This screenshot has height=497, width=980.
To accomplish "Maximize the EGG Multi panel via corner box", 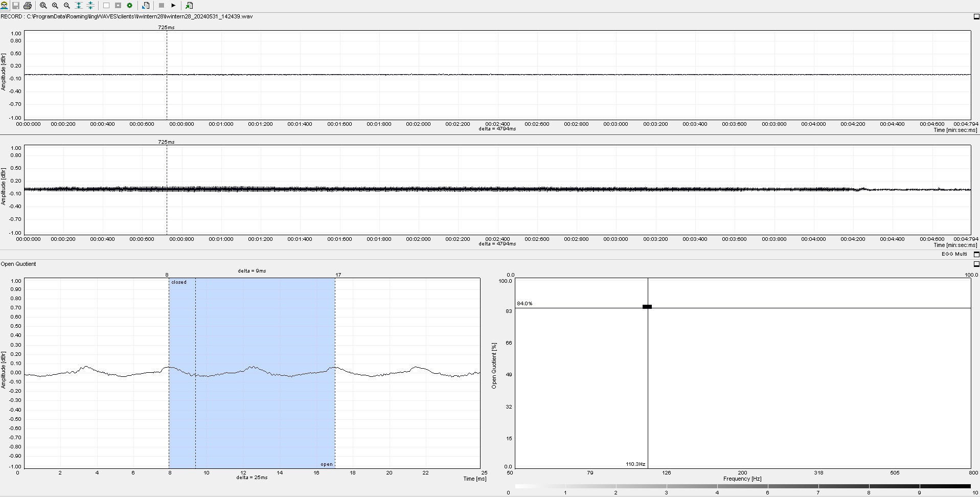I will coord(976,254).
